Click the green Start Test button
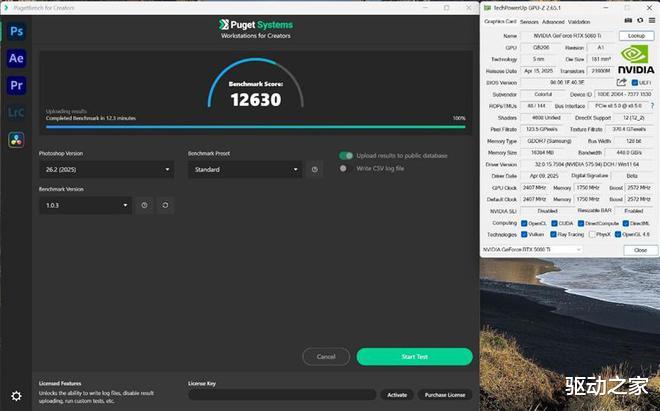The height and width of the screenshot is (411, 660). 415,357
